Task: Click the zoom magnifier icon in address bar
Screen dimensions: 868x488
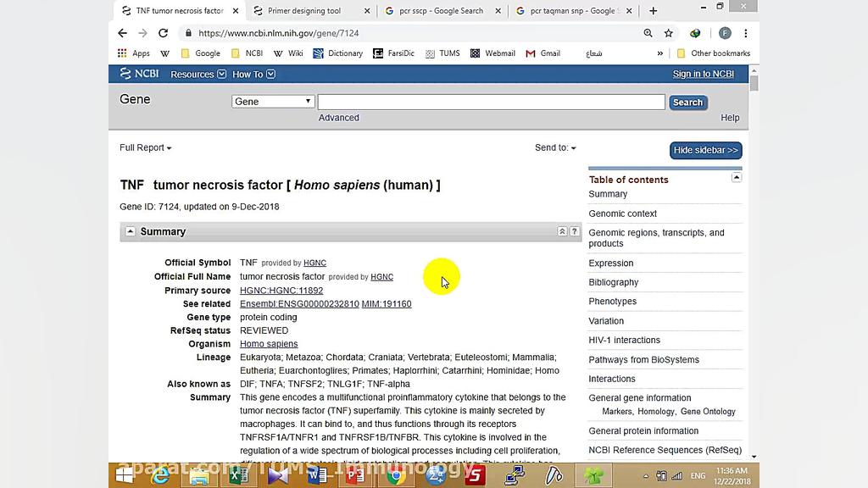Action: 648,33
